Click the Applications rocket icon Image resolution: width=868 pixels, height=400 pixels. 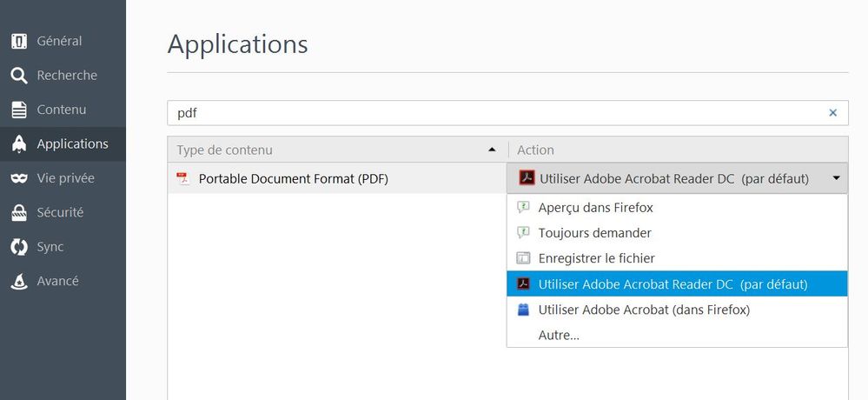(19, 144)
